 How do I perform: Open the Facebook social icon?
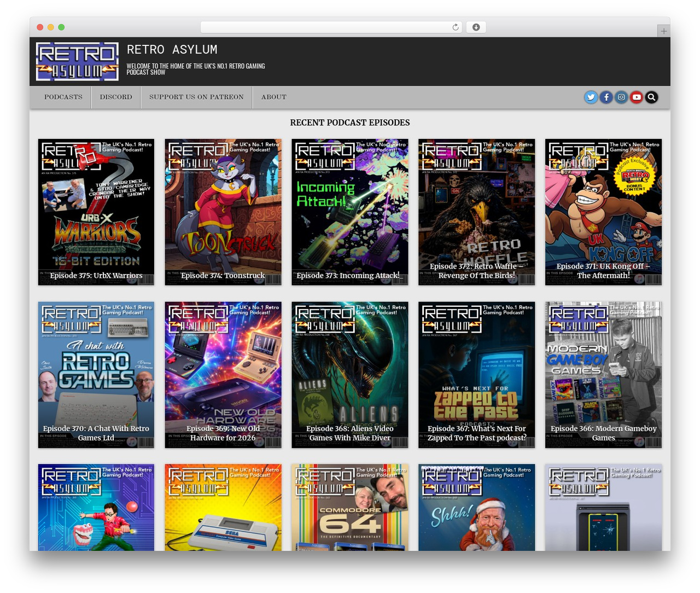(606, 97)
